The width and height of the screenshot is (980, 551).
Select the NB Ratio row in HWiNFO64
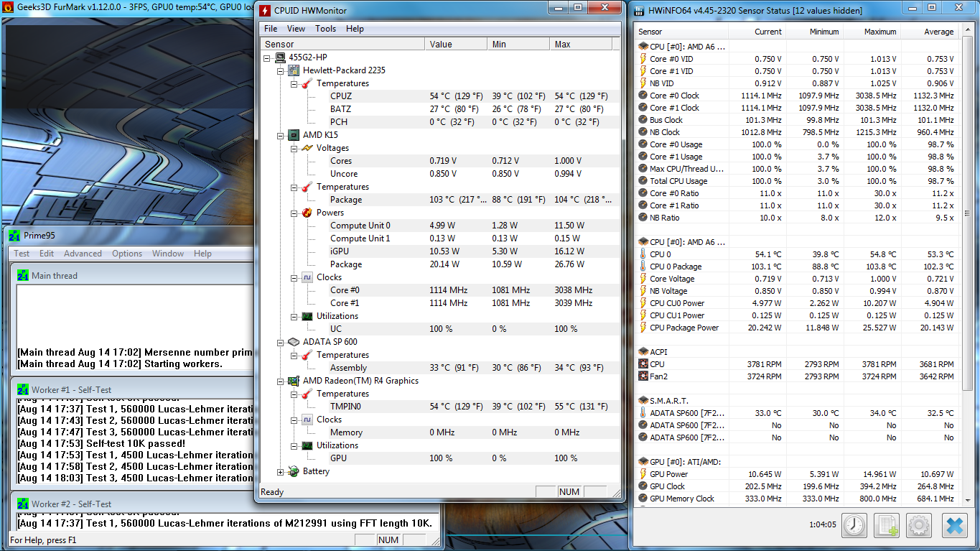798,218
